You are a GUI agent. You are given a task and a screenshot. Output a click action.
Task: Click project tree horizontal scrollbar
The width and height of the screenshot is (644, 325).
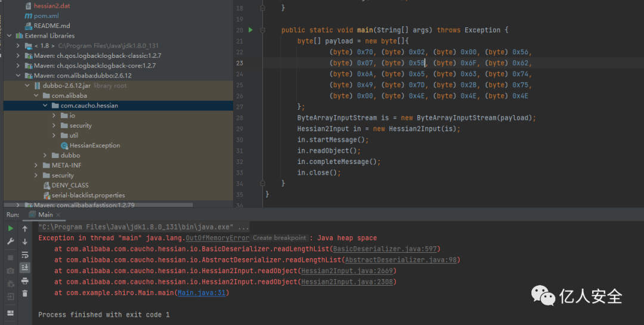(98, 205)
